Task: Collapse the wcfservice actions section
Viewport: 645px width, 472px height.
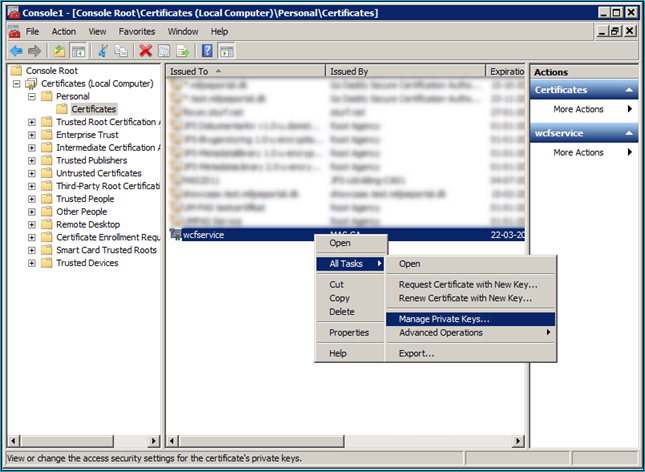Action: pos(629,133)
